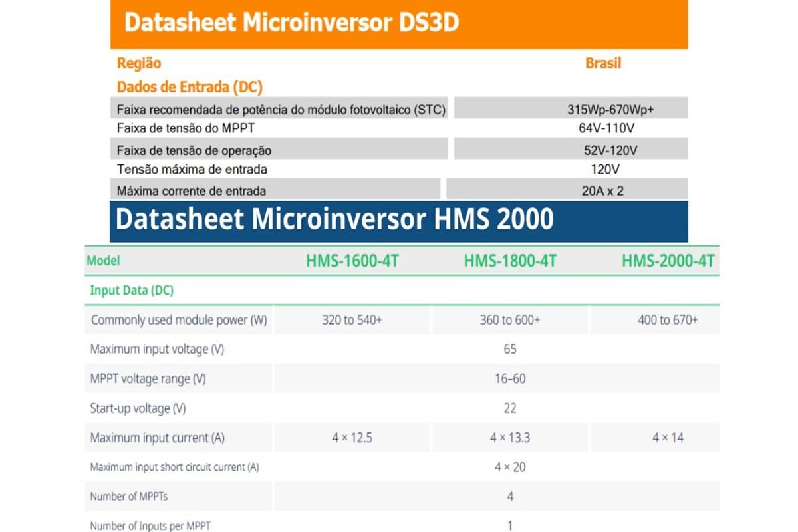Click 'Input Data (DC)' section title

(x=132, y=291)
